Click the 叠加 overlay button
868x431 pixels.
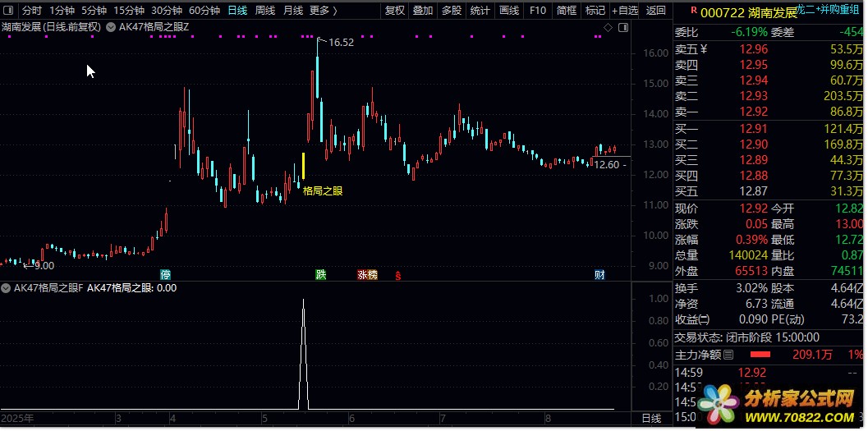tap(423, 10)
